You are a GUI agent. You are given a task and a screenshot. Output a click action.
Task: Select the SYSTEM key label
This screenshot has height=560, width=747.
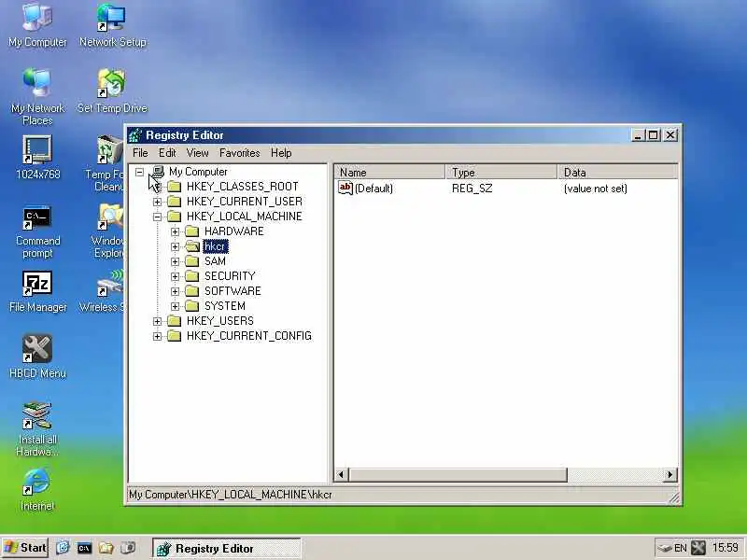pos(225,306)
